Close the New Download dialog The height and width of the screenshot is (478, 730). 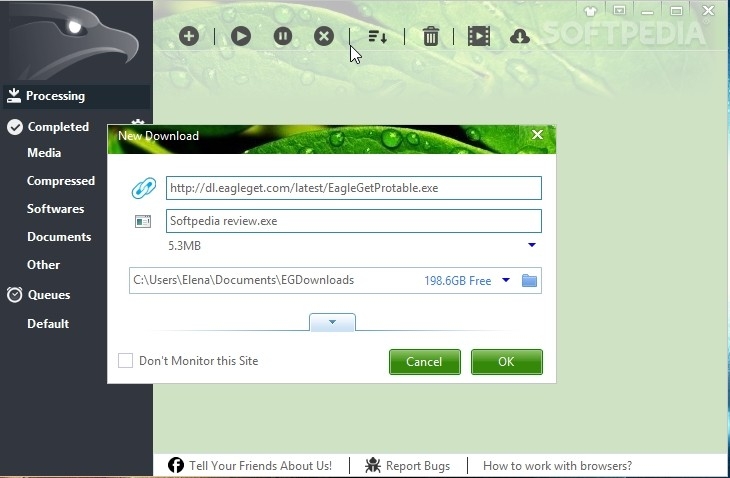537,135
